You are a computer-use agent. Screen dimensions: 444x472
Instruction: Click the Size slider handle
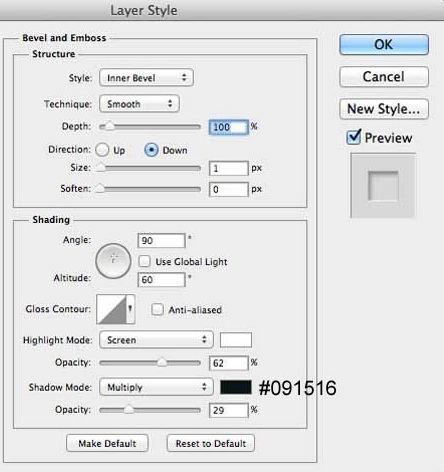101,168
